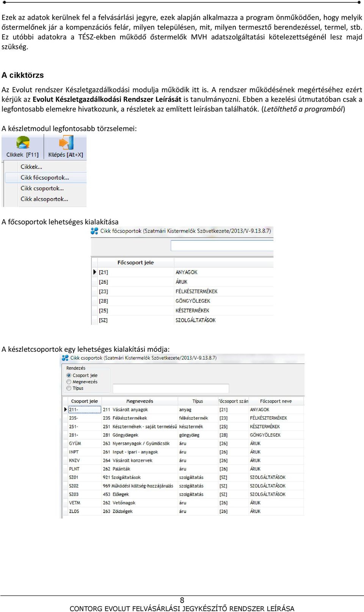364x612 pixels.
Task: Select the PLNT group code cell
Action: (x=85, y=469)
